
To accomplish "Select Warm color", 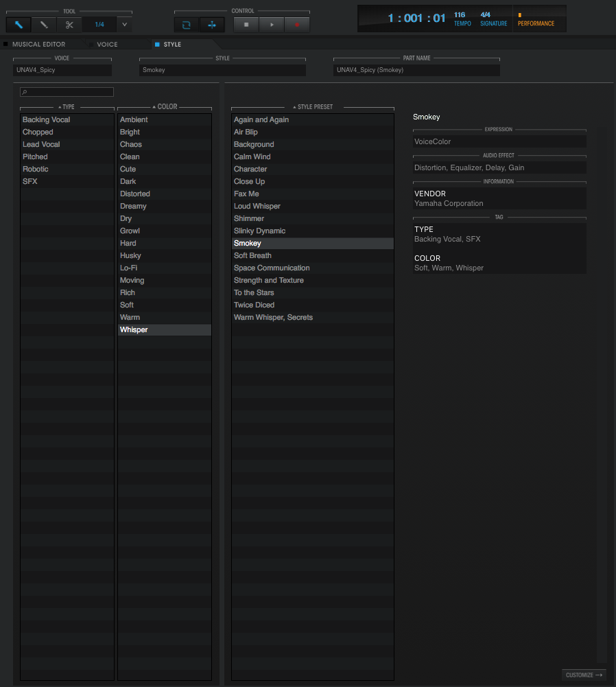I will [x=165, y=317].
